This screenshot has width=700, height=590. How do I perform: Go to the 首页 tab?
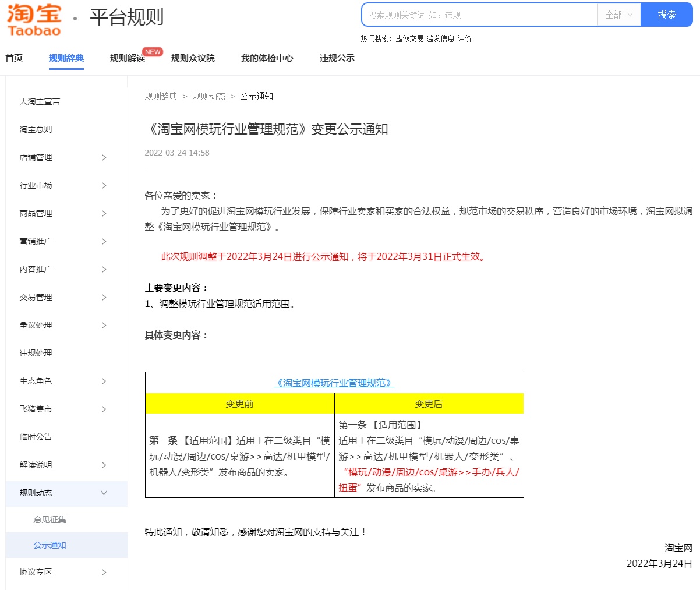[x=14, y=58]
